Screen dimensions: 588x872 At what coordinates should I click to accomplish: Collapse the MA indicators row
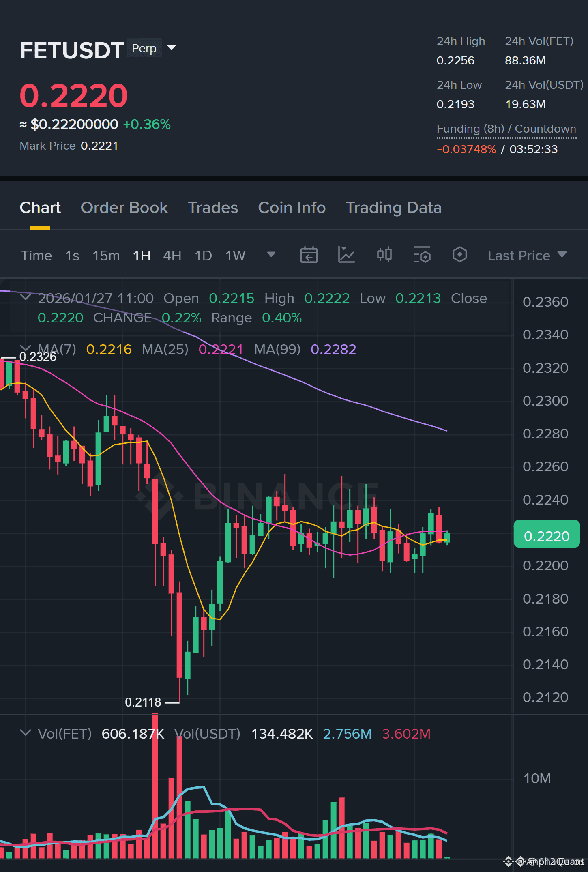26,348
